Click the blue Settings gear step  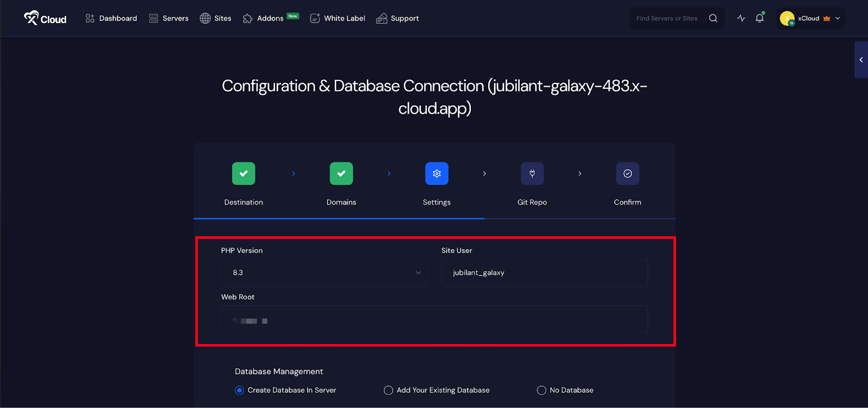click(437, 174)
